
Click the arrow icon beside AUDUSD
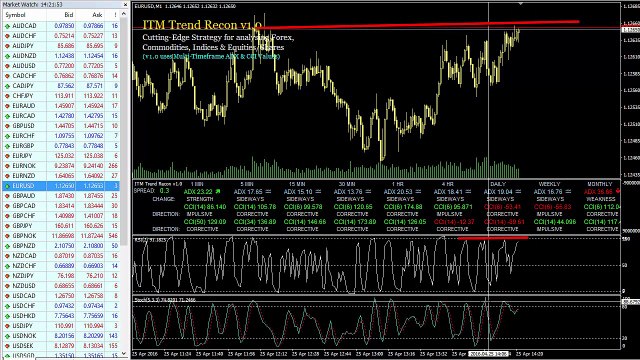tap(7, 66)
